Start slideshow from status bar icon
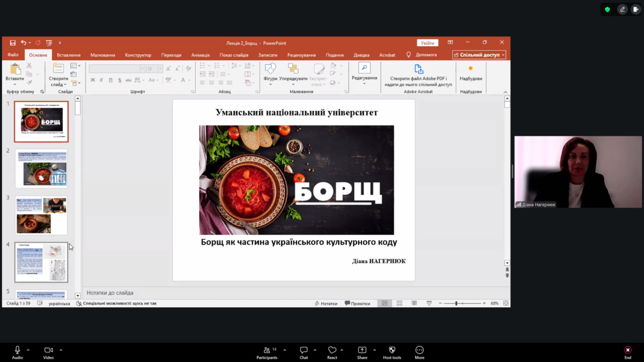Viewport: 644px width, 362px height. (429, 304)
